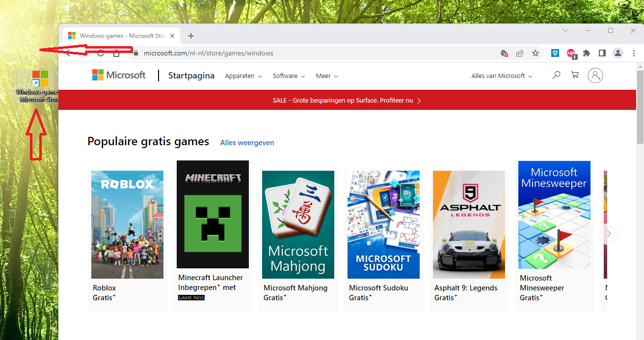Reload the page with refresh icon
Viewport: 644px width, 340px height.
101,53
